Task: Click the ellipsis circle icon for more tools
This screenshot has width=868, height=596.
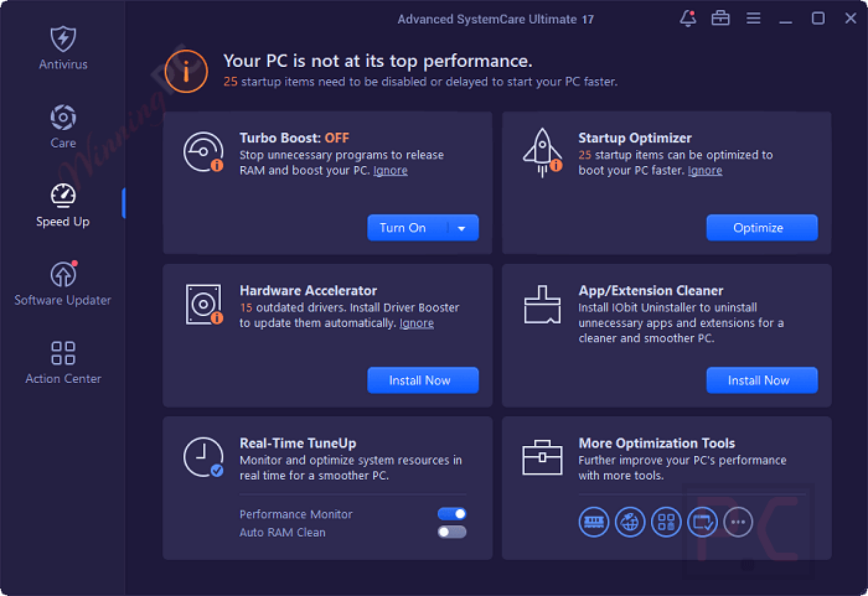Action: tap(738, 522)
